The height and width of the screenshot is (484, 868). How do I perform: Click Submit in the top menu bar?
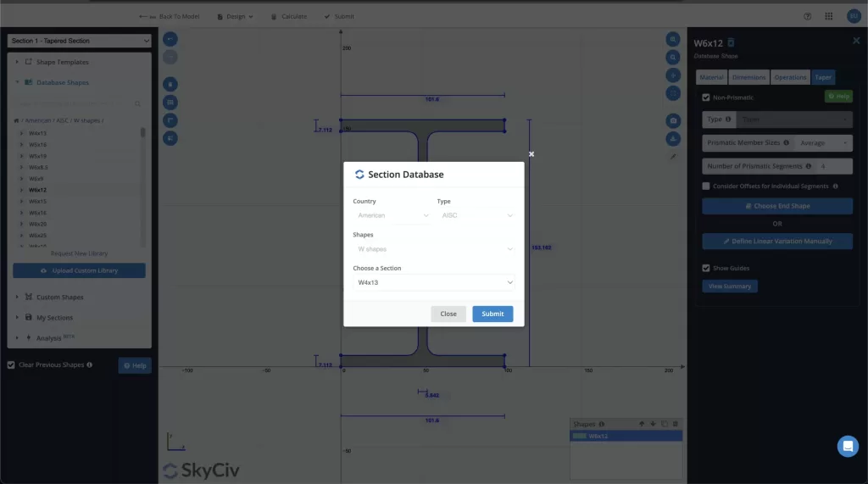[x=339, y=17]
